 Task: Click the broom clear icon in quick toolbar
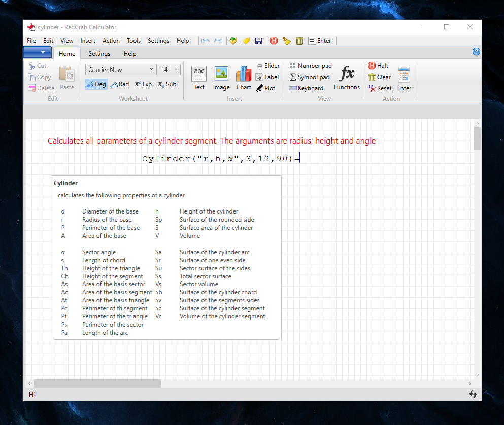[287, 41]
